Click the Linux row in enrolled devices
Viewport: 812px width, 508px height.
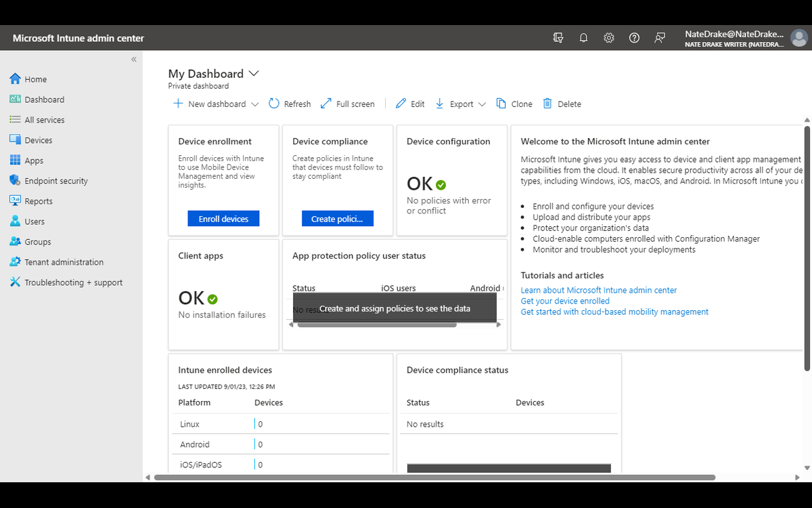pyautogui.click(x=280, y=424)
